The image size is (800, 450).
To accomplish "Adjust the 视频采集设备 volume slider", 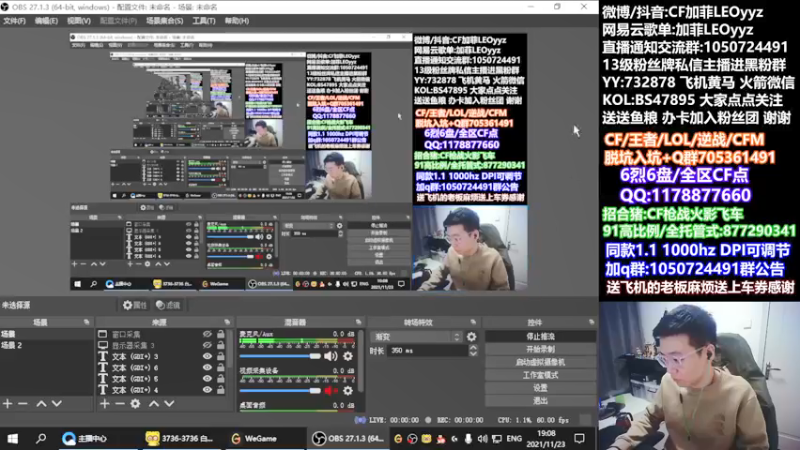I will point(280,391).
